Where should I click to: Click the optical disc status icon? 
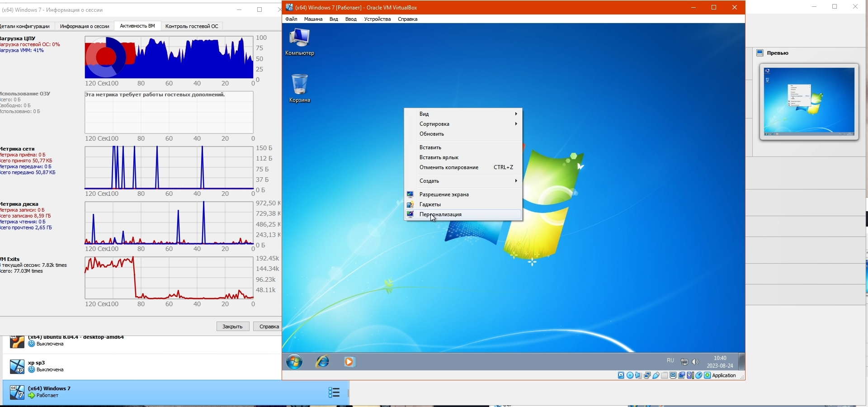630,375
